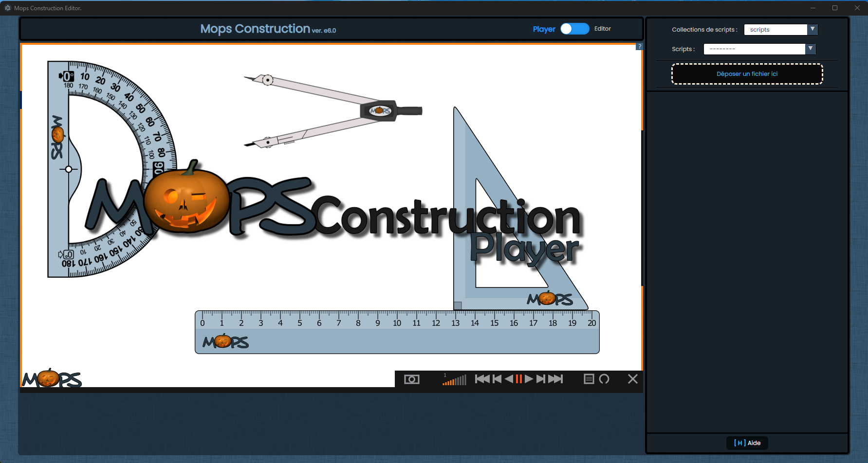The image size is (868, 463).
Task: Select the Player mode label
Action: 544,29
